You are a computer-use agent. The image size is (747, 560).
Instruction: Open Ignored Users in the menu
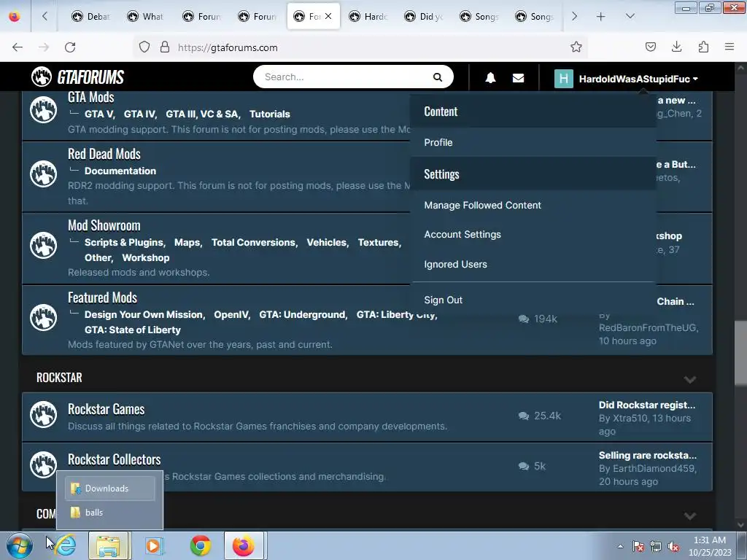click(455, 264)
